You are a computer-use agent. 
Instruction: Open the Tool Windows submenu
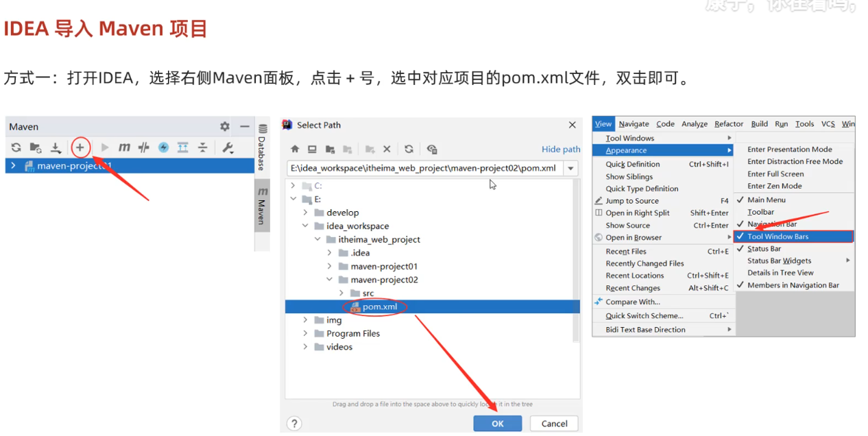tap(629, 138)
